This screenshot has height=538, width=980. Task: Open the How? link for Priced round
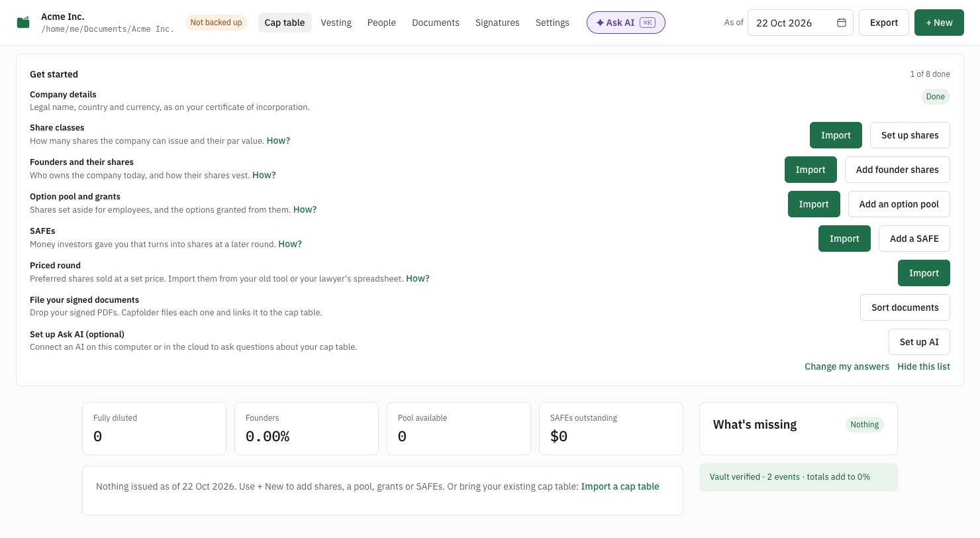pos(418,279)
